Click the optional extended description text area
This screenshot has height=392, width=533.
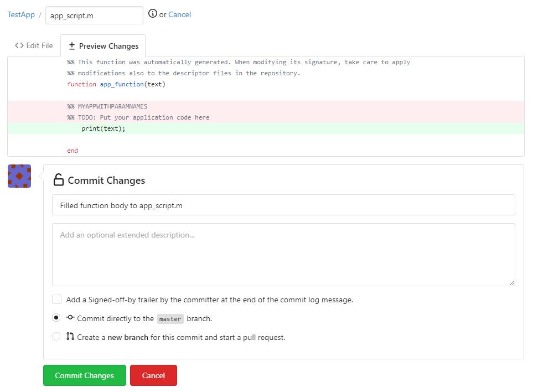(x=283, y=254)
